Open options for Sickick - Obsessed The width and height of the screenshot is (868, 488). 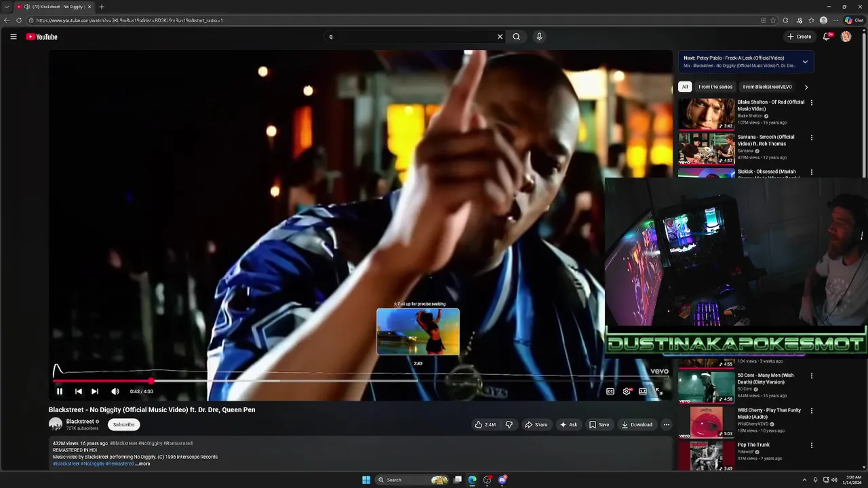pos(811,172)
